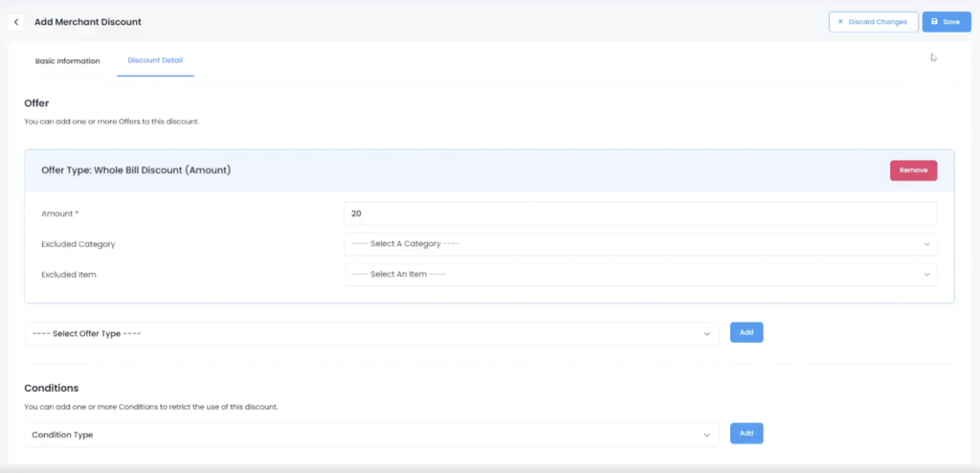This screenshot has height=473, width=980.
Task: Click the chevron arrow on Excluded Category
Action: (x=926, y=244)
